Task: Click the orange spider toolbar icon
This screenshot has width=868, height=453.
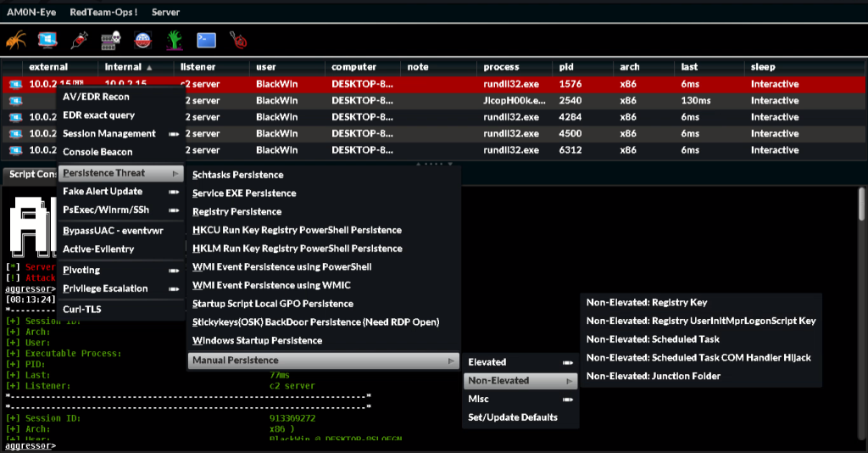Action: 16,40
